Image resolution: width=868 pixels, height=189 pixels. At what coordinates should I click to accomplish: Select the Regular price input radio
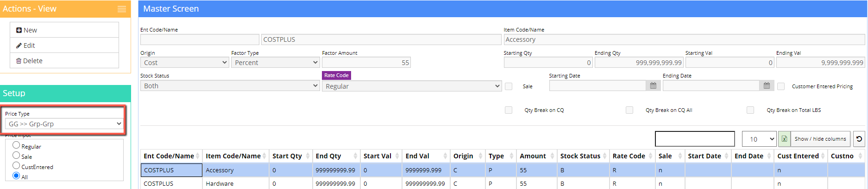pos(16,145)
